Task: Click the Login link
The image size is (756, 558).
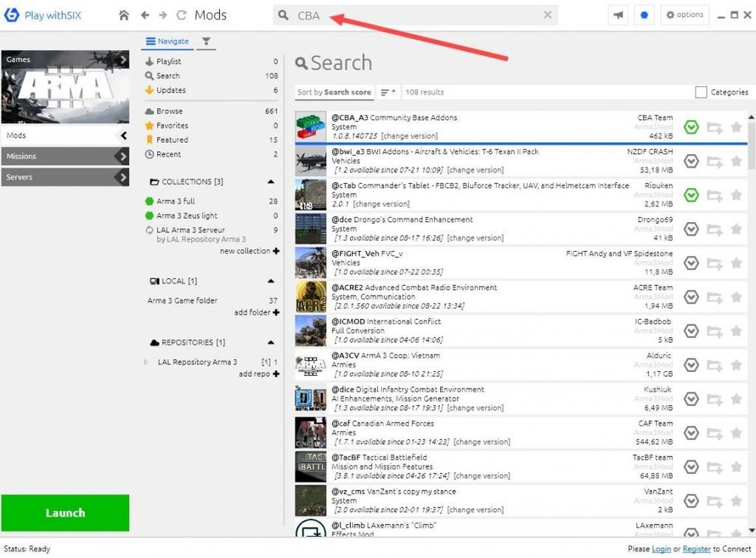Action: click(661, 549)
